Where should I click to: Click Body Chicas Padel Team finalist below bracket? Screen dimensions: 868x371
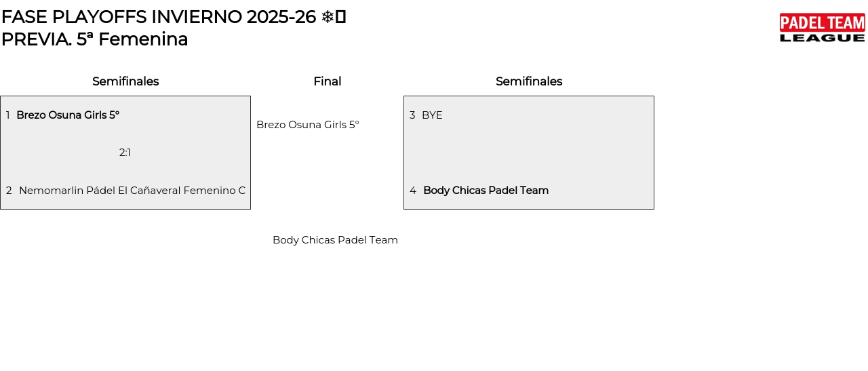[x=335, y=240]
